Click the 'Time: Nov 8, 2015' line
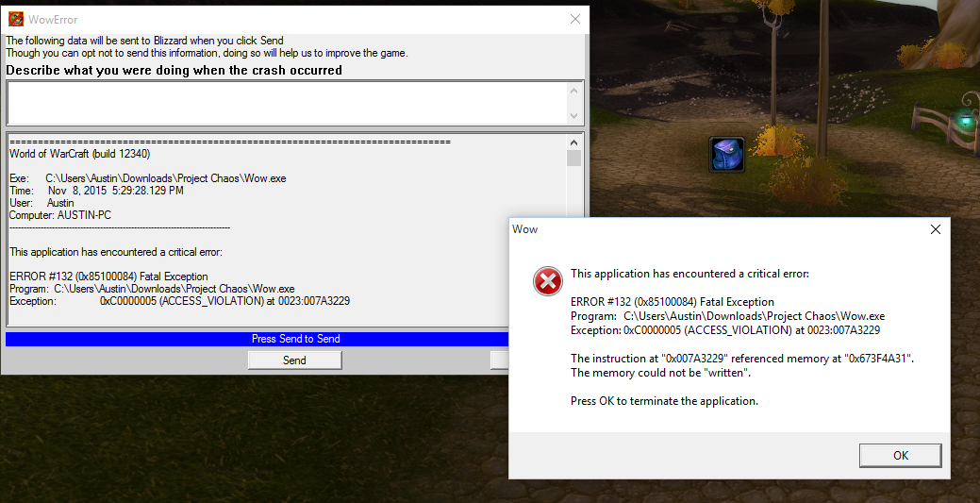980x503 pixels. 96,191
